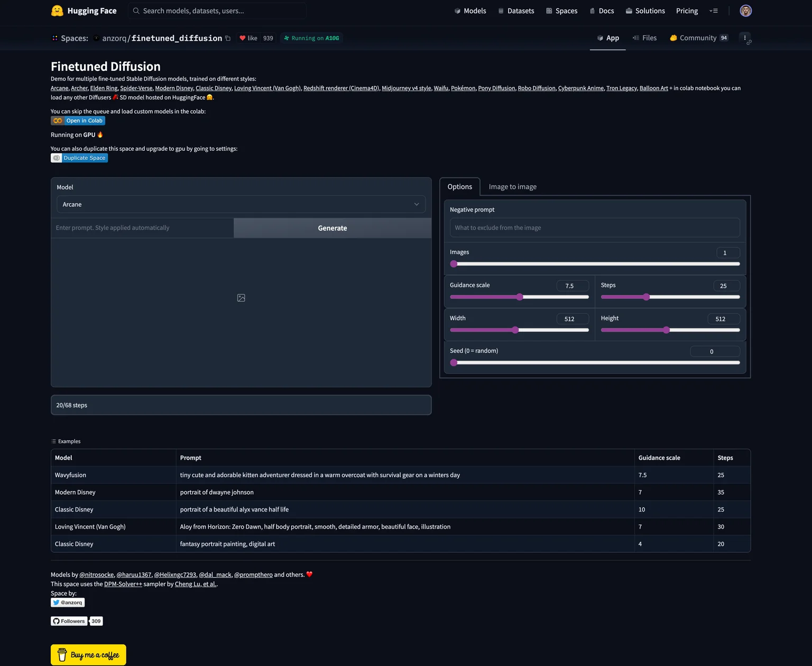This screenshot has width=812, height=666.
Task: Open the @nitrosocke profile link
Action: coord(97,574)
